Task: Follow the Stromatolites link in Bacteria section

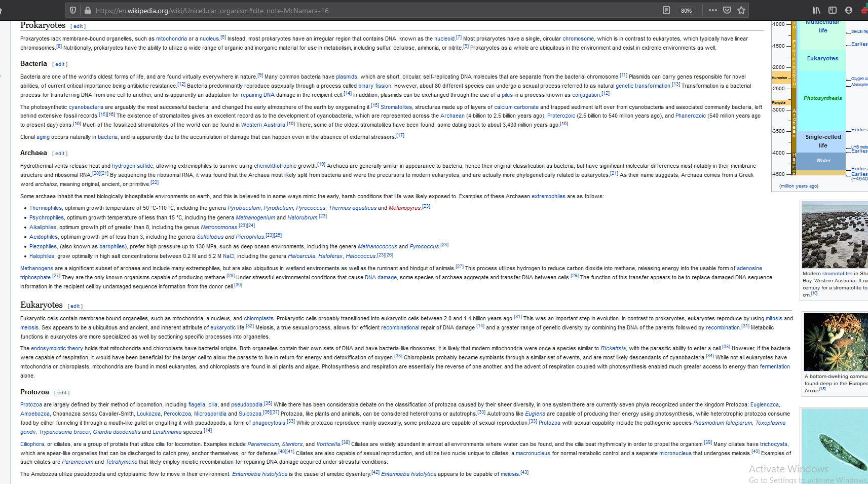Action: click(396, 107)
